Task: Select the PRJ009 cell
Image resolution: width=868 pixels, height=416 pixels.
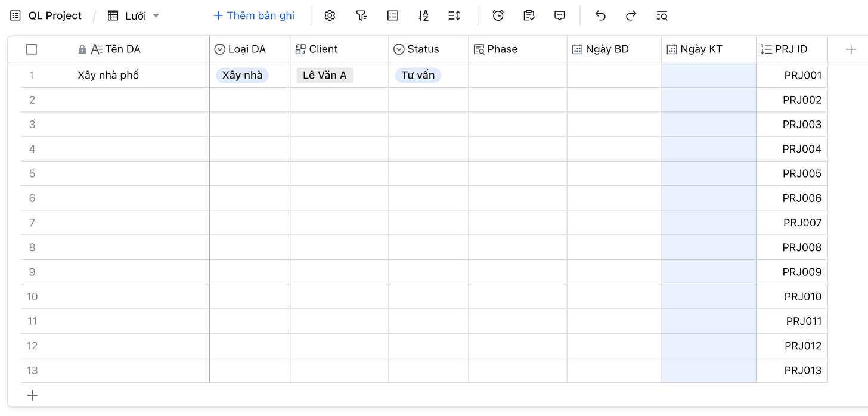Action: click(x=792, y=272)
